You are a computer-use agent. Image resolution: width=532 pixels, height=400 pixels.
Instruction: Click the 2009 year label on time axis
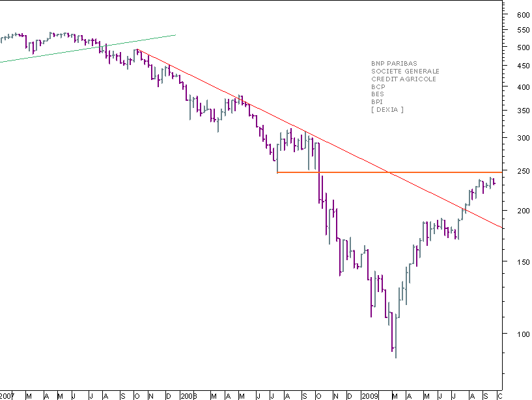coord(370,396)
